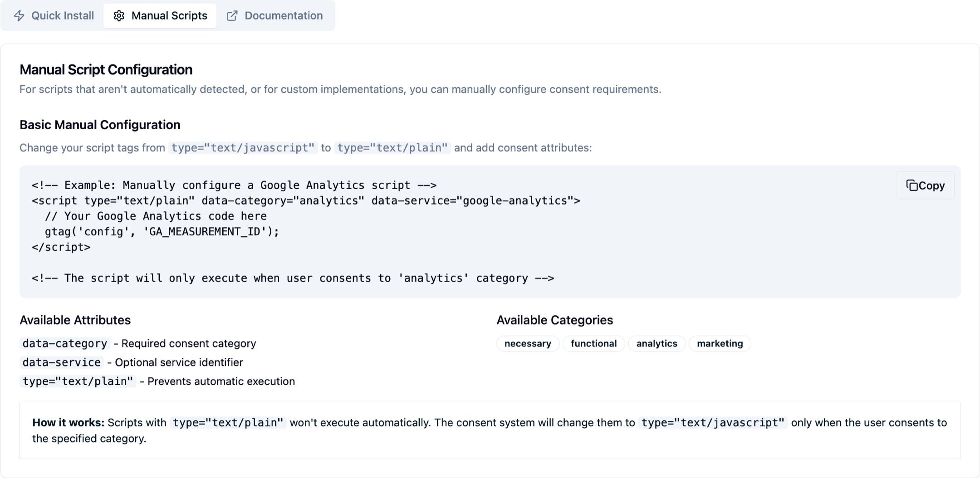Image resolution: width=980 pixels, height=478 pixels.
Task: Click the data-category attribute code
Action: point(65,344)
